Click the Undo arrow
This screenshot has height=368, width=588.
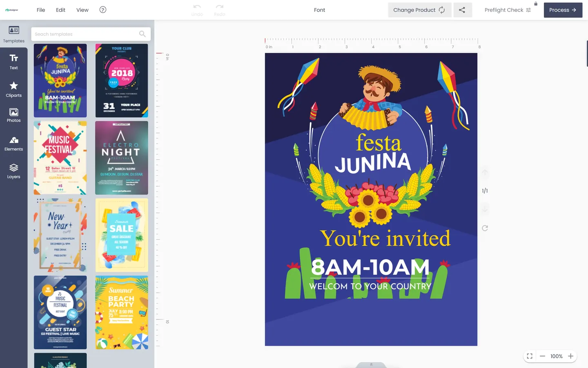coord(197,10)
